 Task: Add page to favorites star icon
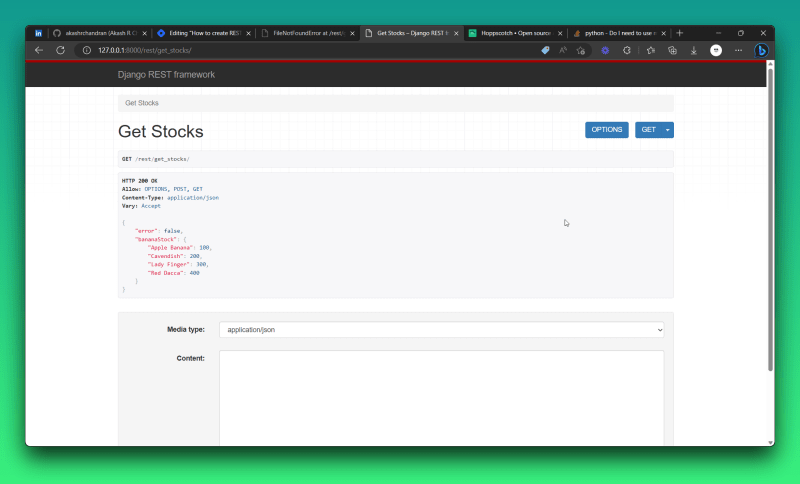pyautogui.click(x=581, y=50)
